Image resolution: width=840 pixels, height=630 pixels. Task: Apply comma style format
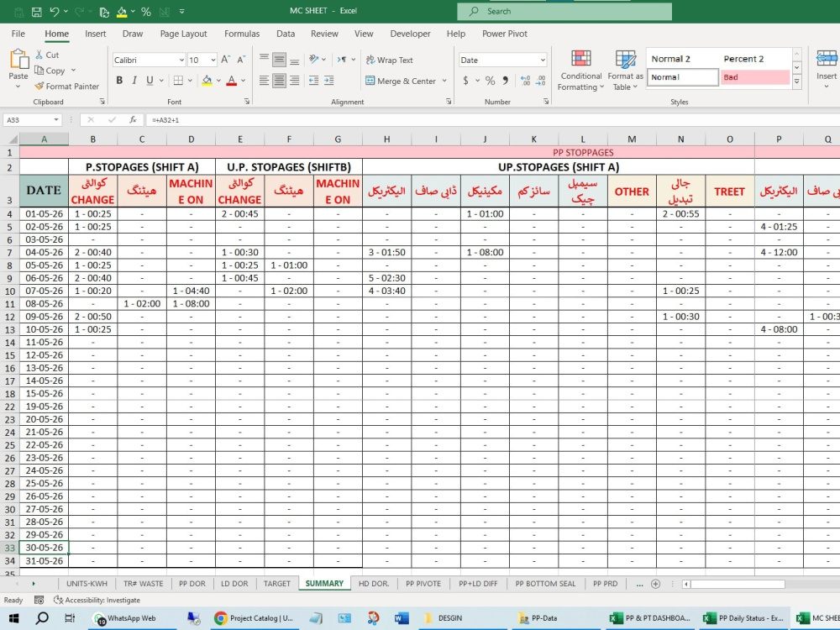click(505, 81)
